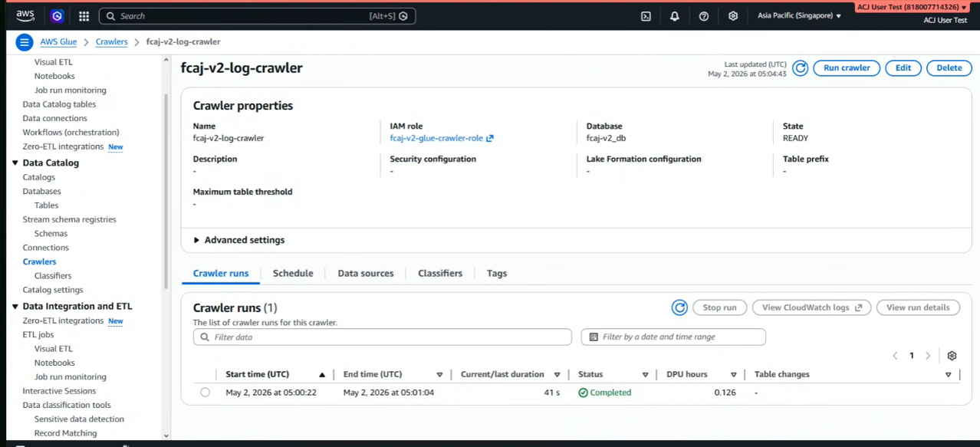Go to AWS Glue breadcrumb link
The height and width of the screenshot is (447, 980).
(58, 42)
